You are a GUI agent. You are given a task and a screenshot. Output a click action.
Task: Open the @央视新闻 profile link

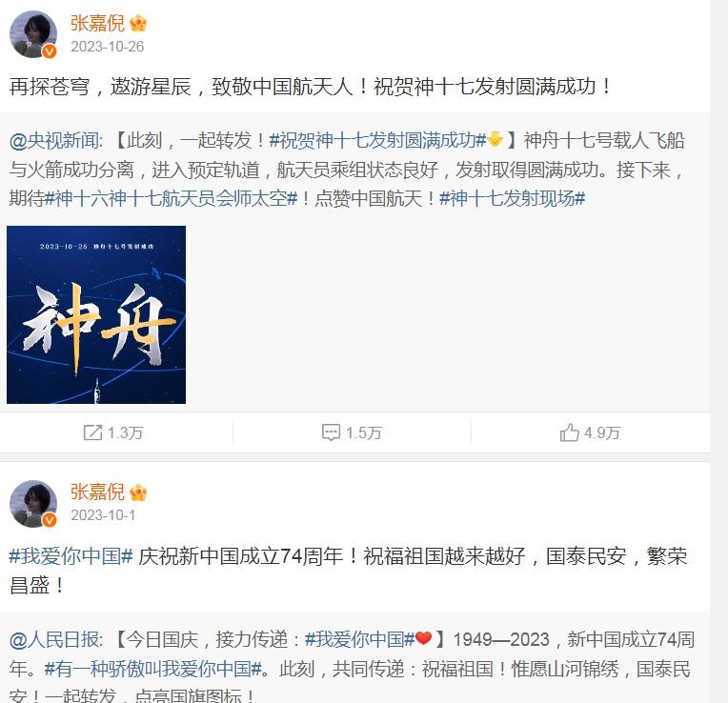55,141
